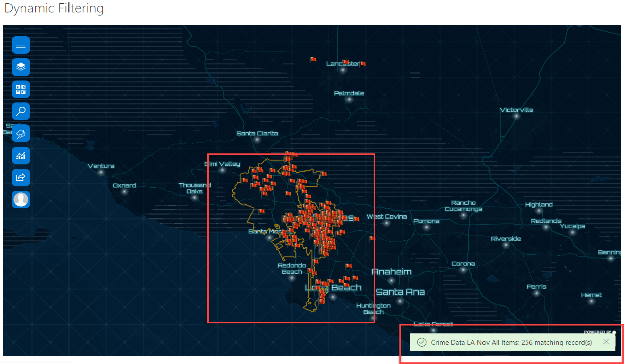Image resolution: width=624 pixels, height=364 pixels.
Task: Click the Yucaipa city label
Action: coord(573,226)
